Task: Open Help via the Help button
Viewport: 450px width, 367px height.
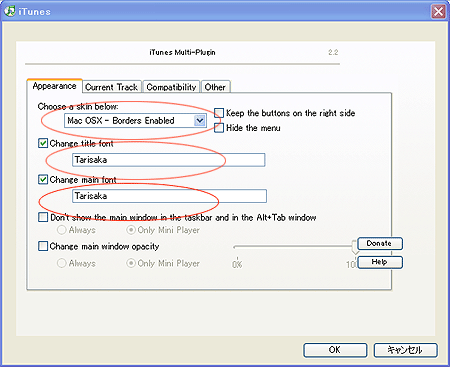Action: click(380, 262)
